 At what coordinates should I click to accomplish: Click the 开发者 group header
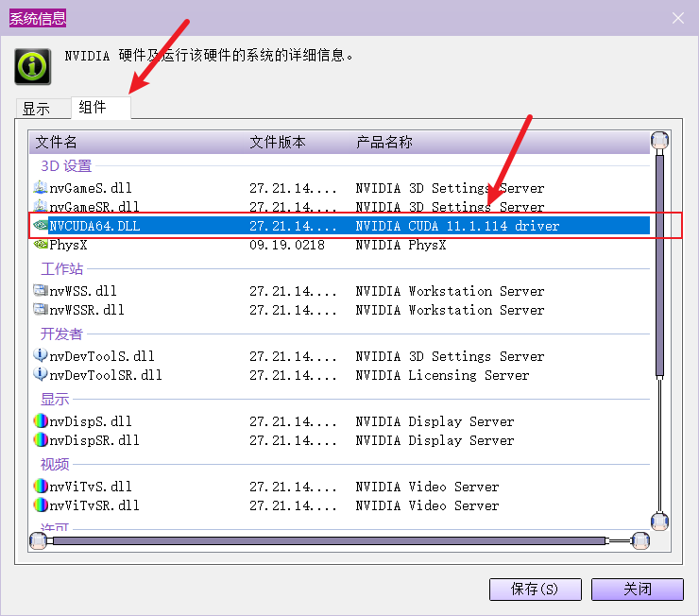click(x=62, y=334)
